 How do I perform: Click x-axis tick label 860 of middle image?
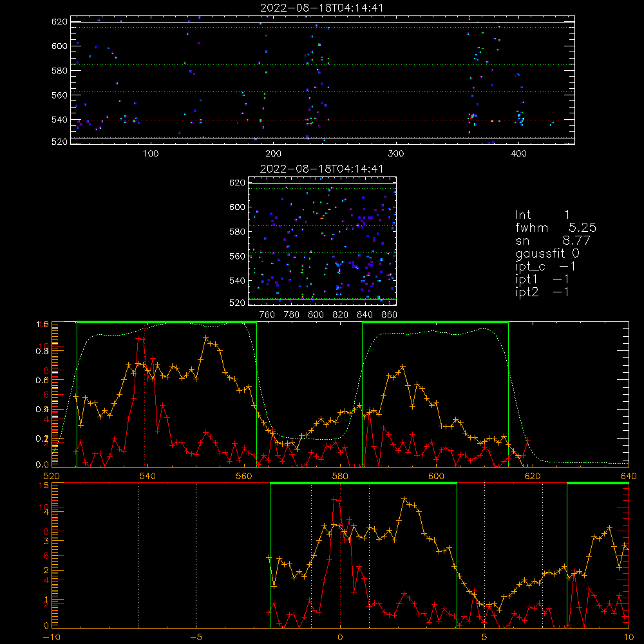click(390, 315)
